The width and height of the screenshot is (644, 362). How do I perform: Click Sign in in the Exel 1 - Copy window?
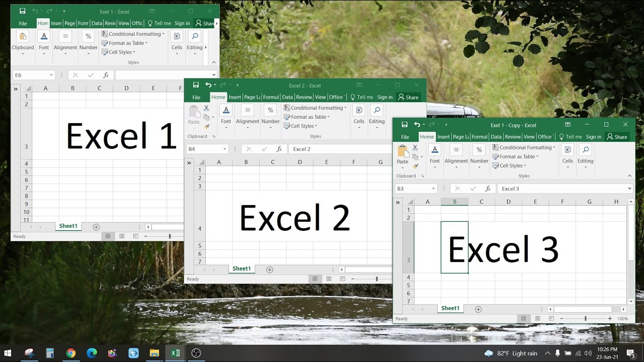[x=594, y=137]
